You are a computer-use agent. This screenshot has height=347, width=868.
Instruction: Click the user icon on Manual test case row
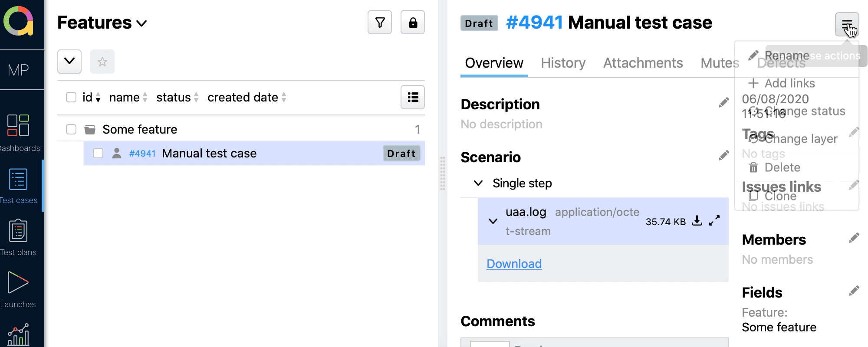point(116,153)
